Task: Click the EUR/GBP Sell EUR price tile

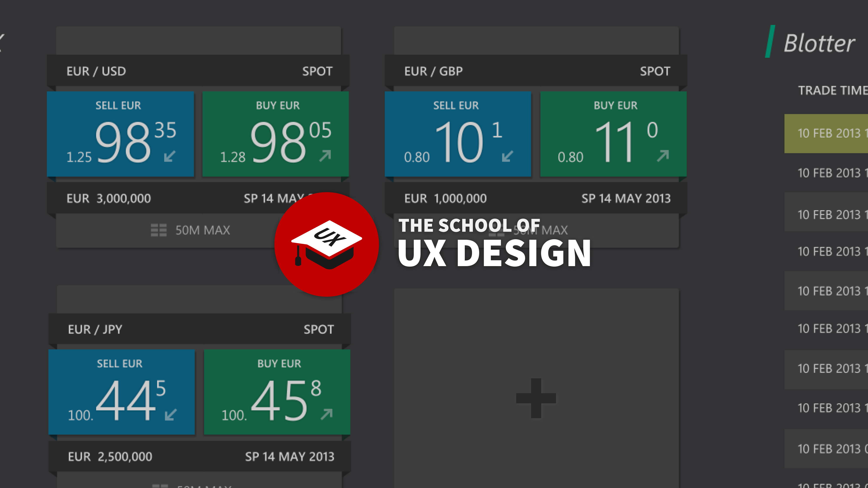Action: (x=458, y=134)
